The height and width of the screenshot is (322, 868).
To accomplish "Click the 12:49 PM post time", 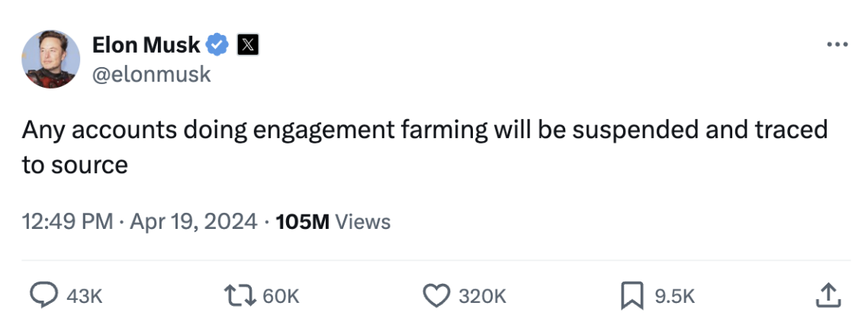I will pos(68,222).
